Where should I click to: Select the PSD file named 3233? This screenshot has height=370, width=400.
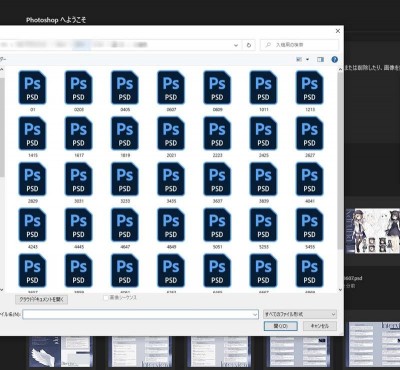coord(125,182)
